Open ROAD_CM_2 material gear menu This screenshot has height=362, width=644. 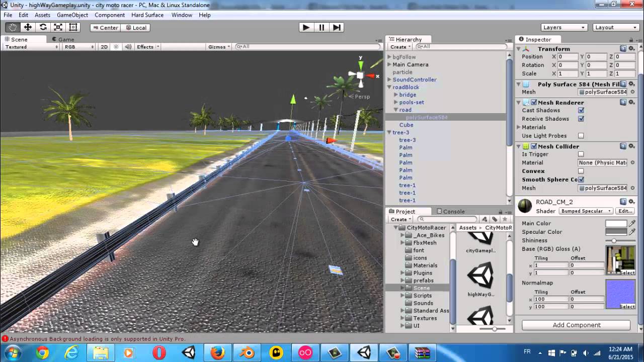[x=631, y=202]
